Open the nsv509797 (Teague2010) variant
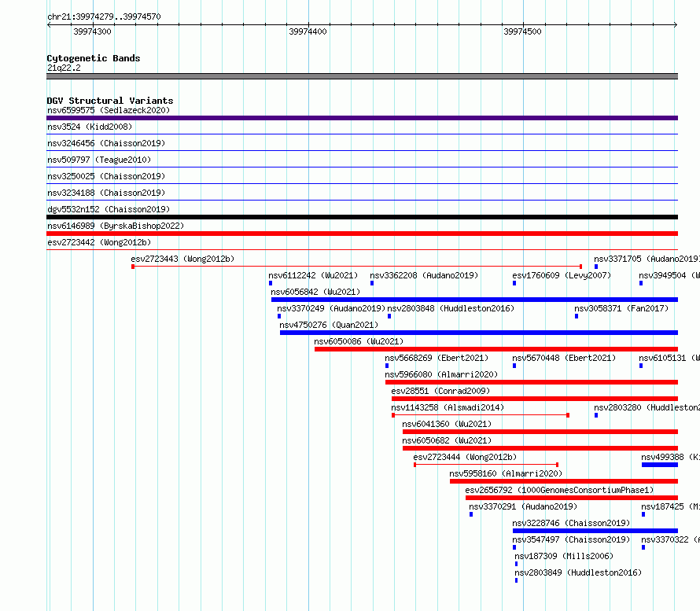The image size is (700, 611). tap(99, 160)
